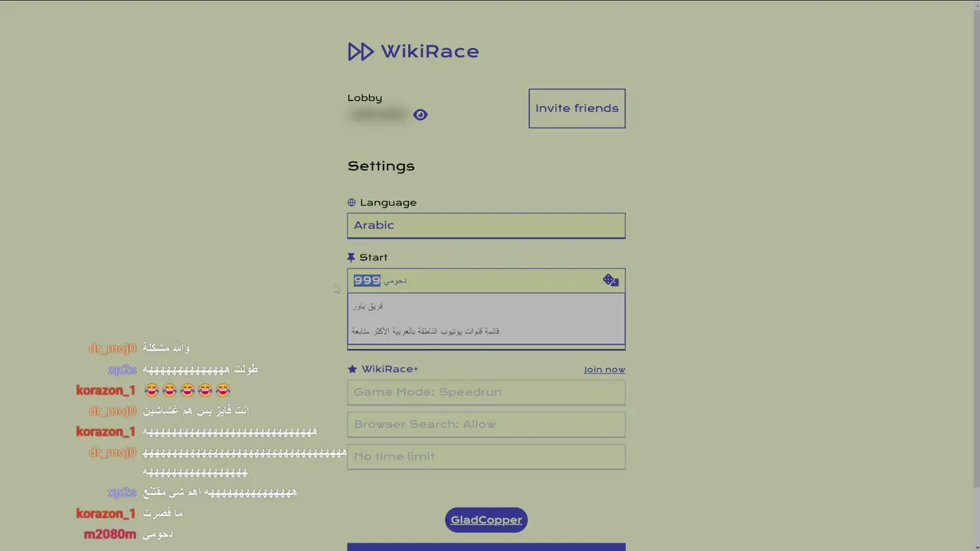980x551 pixels.
Task: Click the globe icon next to Language
Action: click(x=351, y=203)
